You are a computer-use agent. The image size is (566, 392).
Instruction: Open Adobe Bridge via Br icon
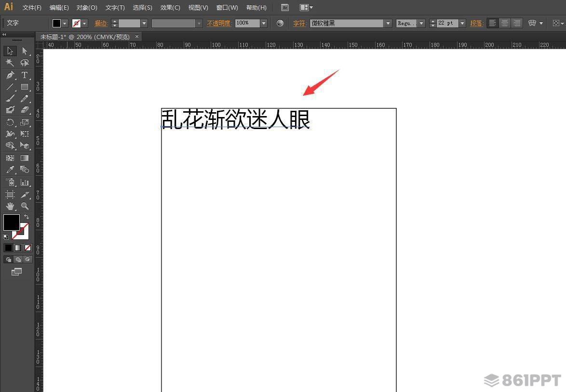point(285,7)
